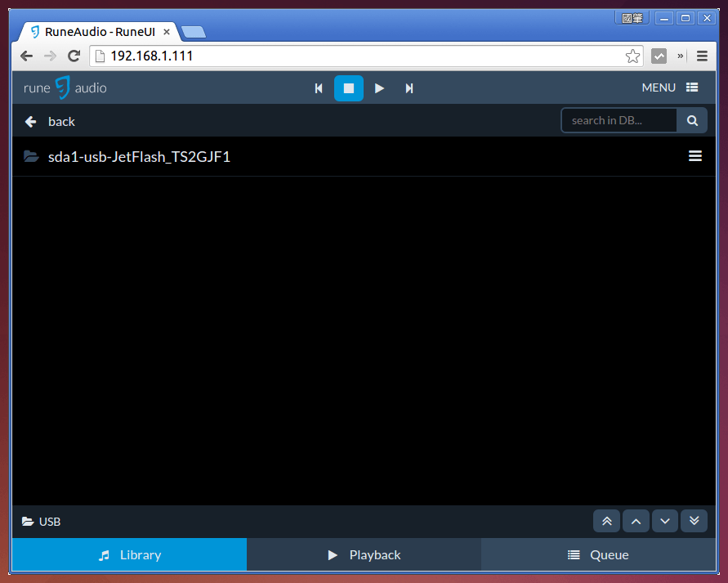Open the JetFlash folder actions menu
Viewport: 728px width, 583px height.
695,156
